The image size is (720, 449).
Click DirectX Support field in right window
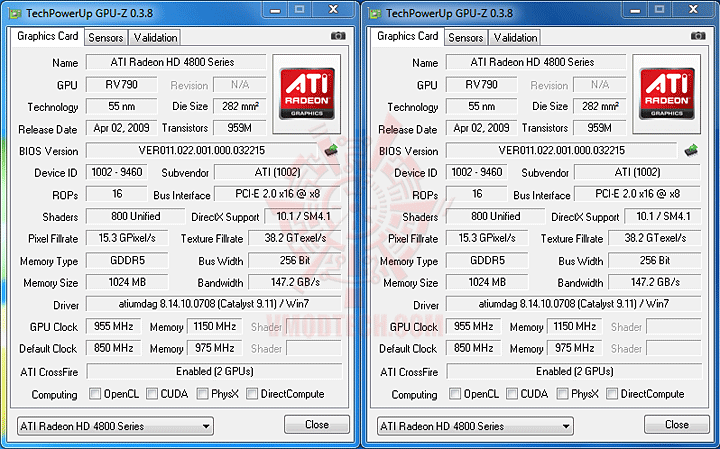coord(663,216)
